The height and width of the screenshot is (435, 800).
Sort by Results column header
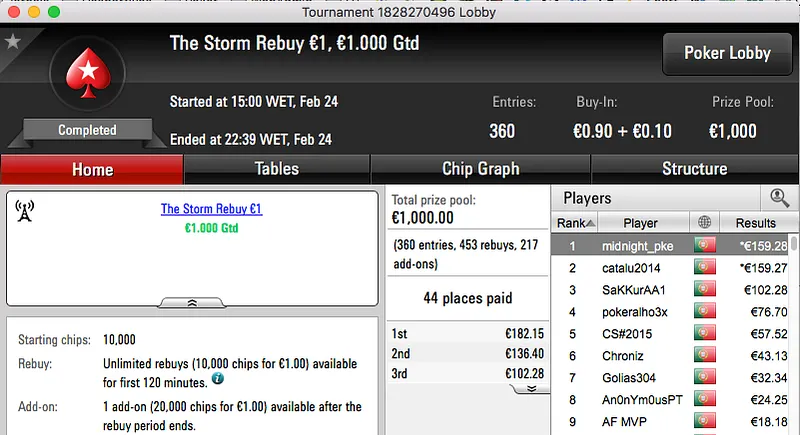[x=755, y=223]
